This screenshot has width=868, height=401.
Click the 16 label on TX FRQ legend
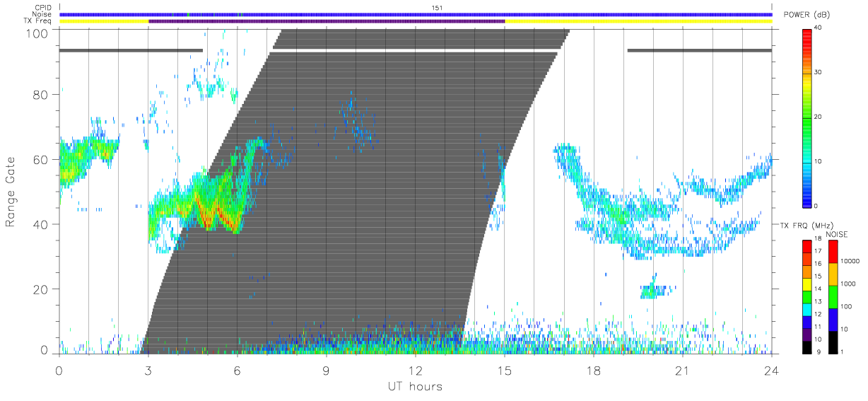coord(818,264)
